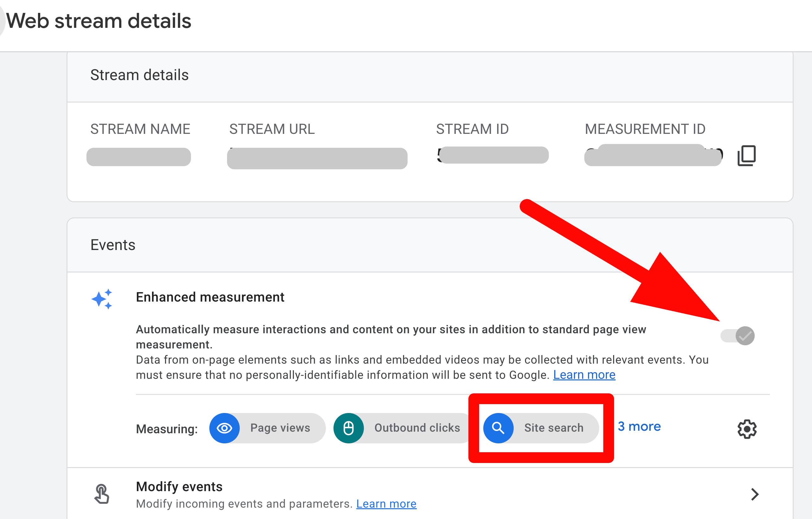Image resolution: width=812 pixels, height=519 pixels.
Task: Open Learn more link under Enhanced measurement
Action: [x=584, y=375]
